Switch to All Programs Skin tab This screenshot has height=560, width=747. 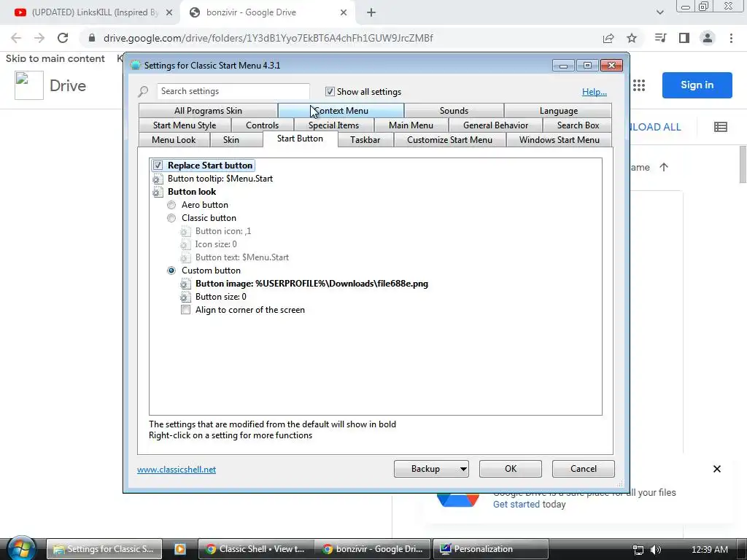coord(208,111)
